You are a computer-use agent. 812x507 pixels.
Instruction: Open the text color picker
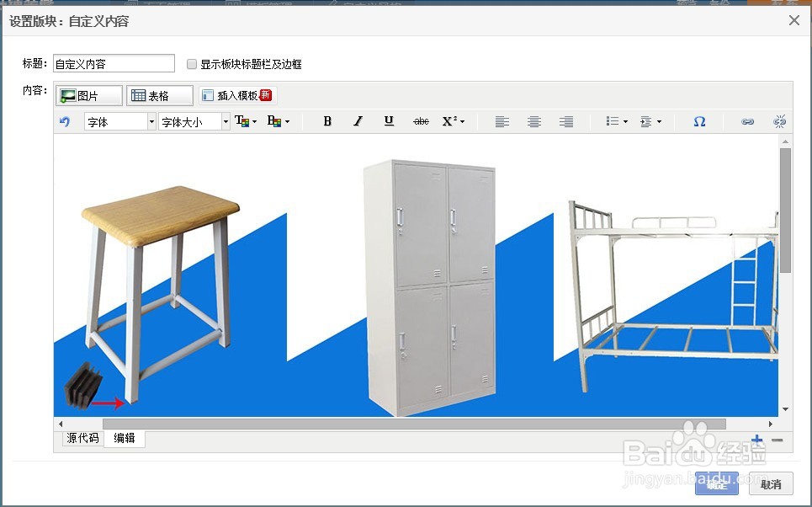click(x=241, y=121)
